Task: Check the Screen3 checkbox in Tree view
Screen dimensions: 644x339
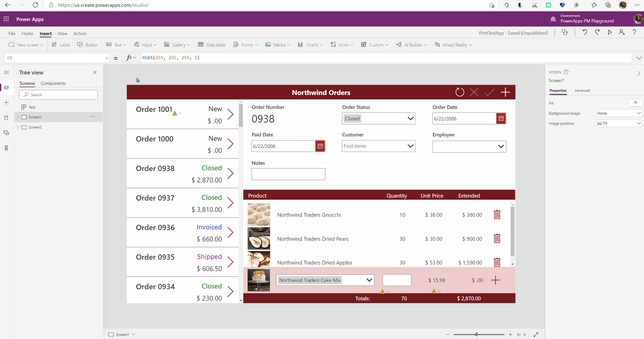Action: 24,127
